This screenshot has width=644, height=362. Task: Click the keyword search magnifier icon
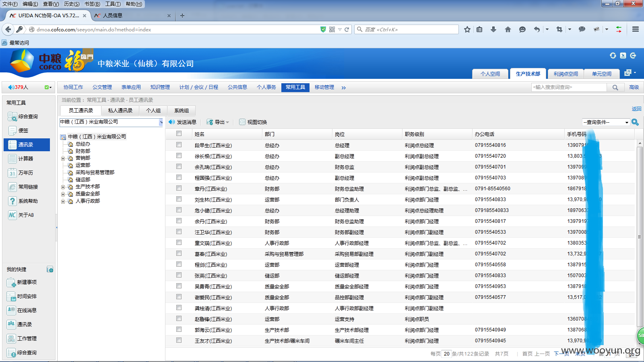[x=615, y=87]
